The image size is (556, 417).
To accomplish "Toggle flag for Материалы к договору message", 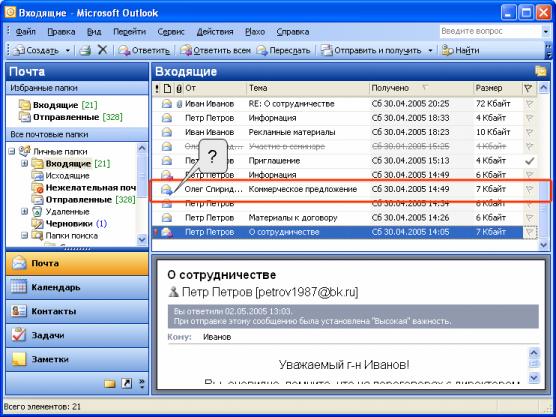I will coord(529,218).
